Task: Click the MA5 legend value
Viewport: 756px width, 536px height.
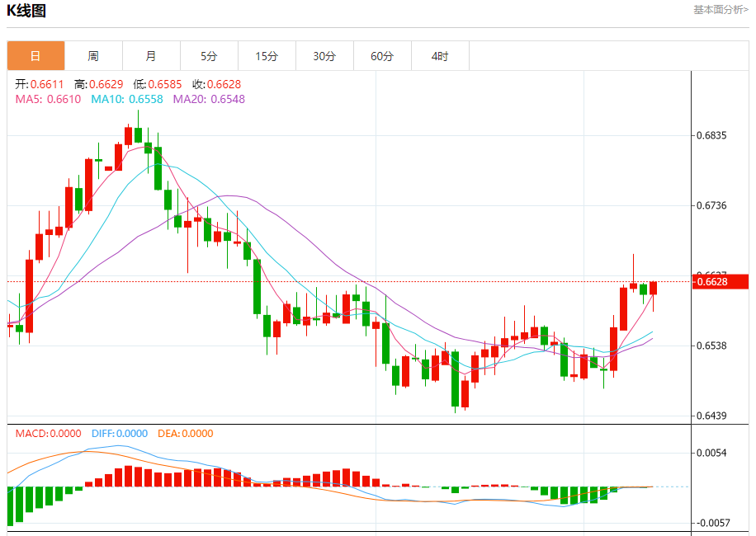Action: (x=48, y=99)
